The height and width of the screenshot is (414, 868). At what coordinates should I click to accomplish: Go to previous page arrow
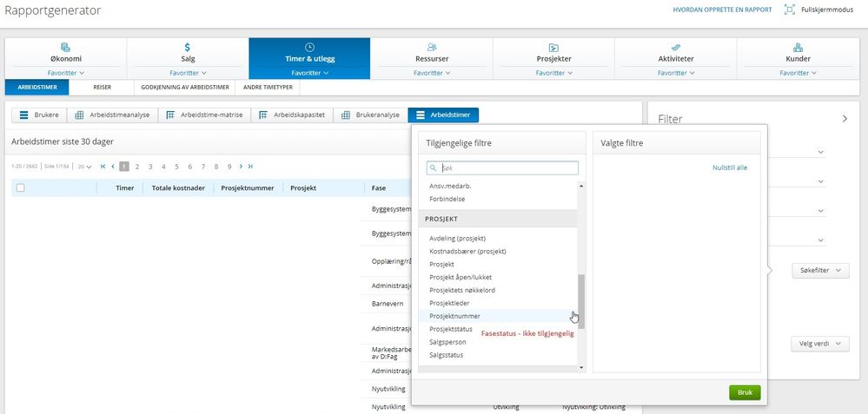113,167
